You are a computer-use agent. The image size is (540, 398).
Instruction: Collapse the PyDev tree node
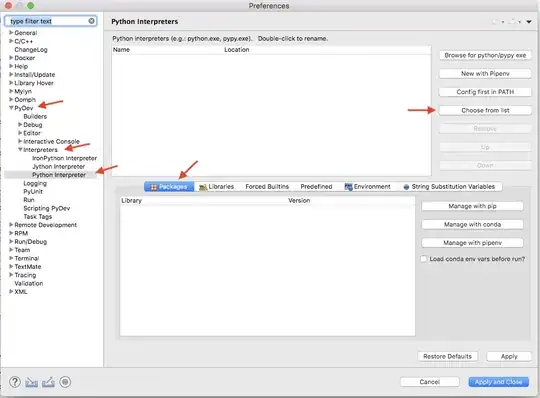click(11, 108)
